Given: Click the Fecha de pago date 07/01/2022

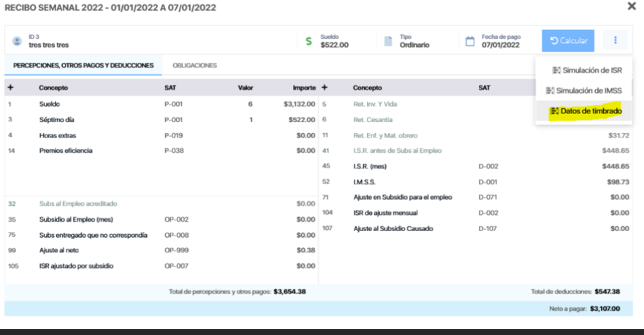Looking at the screenshot, I should [500, 45].
